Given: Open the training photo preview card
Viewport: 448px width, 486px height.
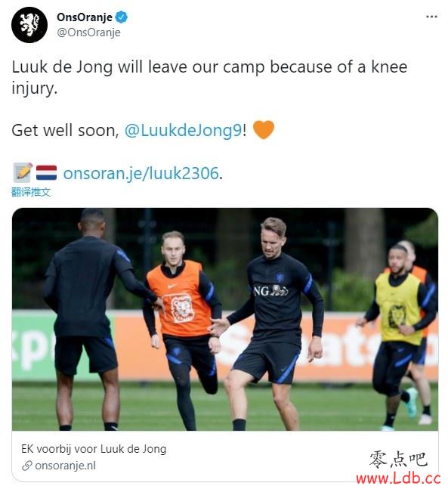Looking at the screenshot, I should tap(225, 319).
